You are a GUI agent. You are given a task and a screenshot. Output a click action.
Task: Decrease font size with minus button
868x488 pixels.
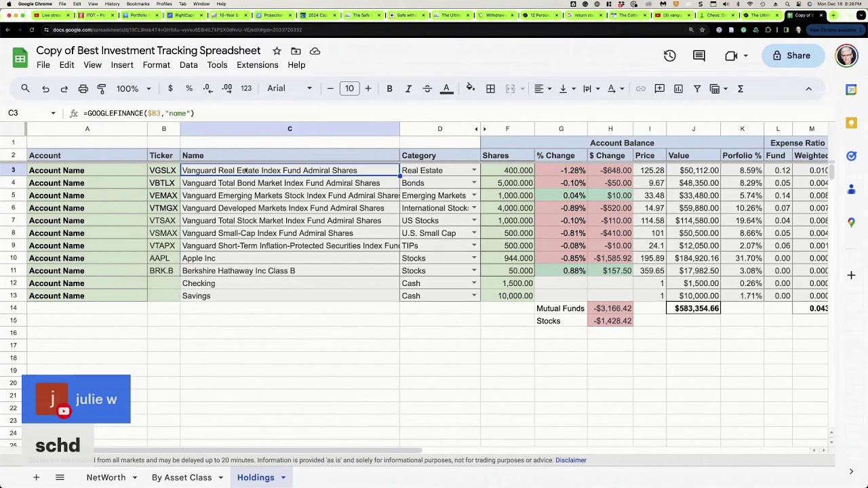click(x=330, y=89)
